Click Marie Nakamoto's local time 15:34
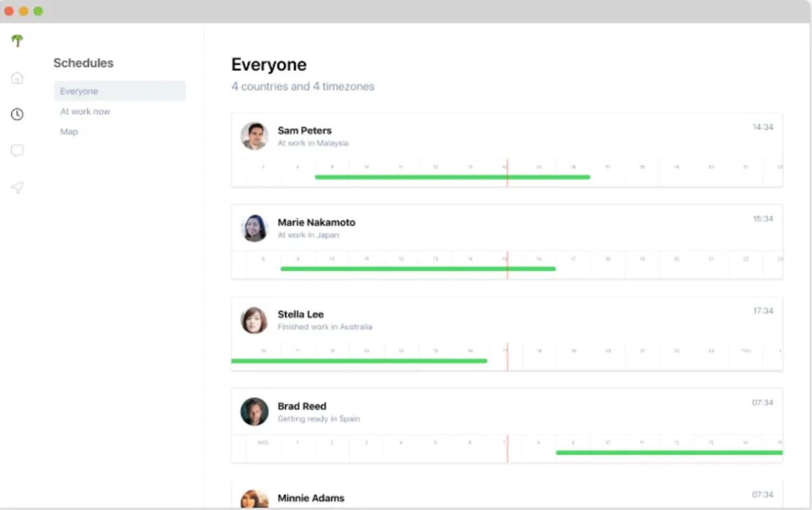 (763, 219)
